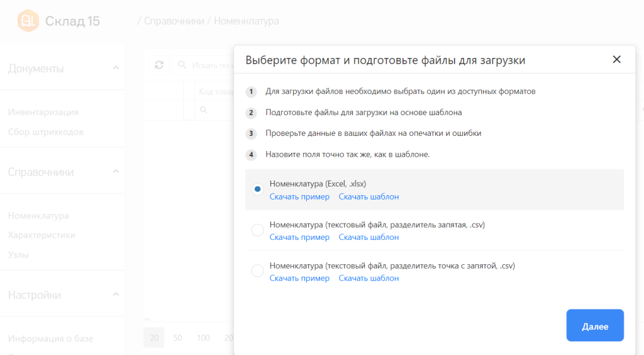Collapse the Настройки sidebar section
The width and height of the screenshot is (644, 355).
[x=116, y=294]
